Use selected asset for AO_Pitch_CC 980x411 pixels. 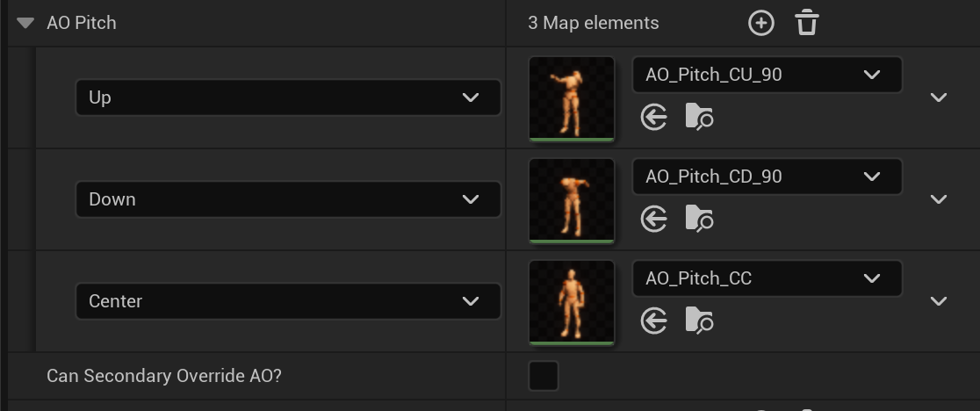654,321
